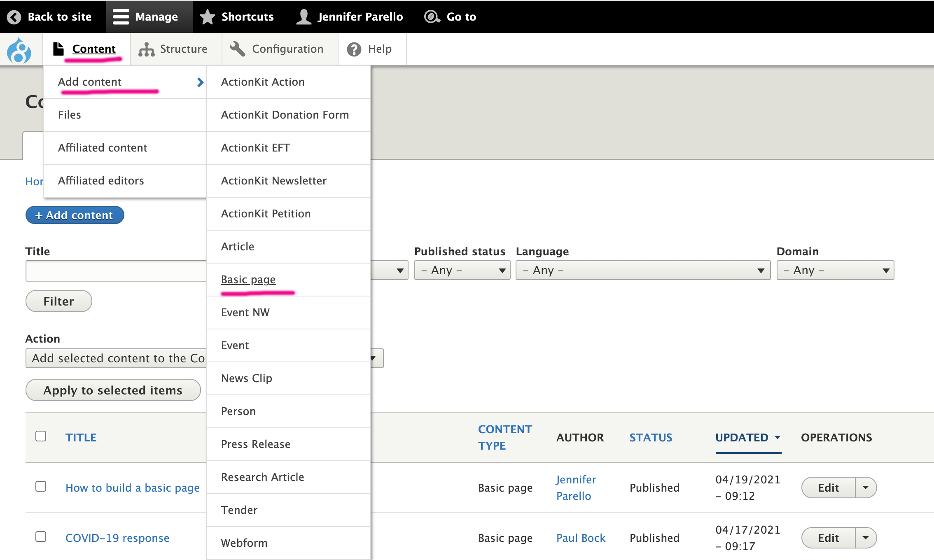
Task: Click the Go to search icon
Action: [x=432, y=17]
